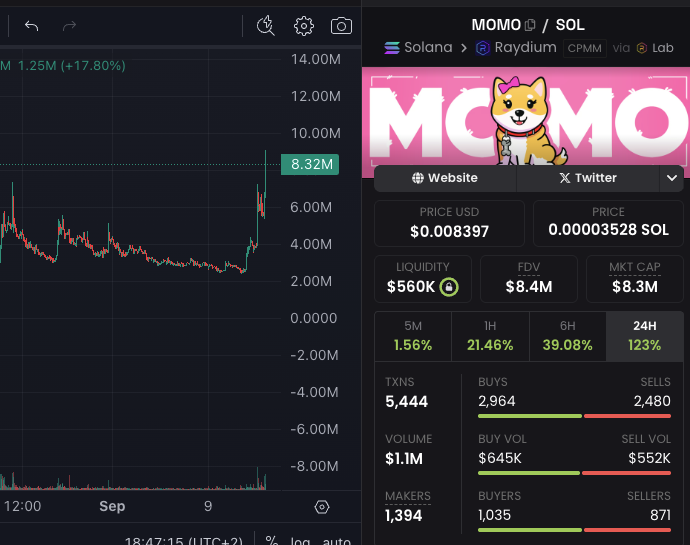Click the chart clock 18:47:15 (UTC+2)
This screenshot has height=545, width=690.
[184, 541]
